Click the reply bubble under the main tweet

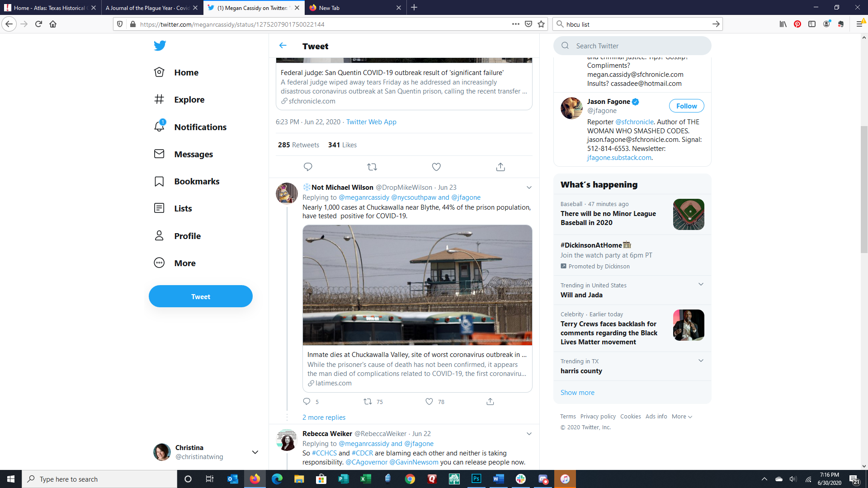tap(308, 167)
